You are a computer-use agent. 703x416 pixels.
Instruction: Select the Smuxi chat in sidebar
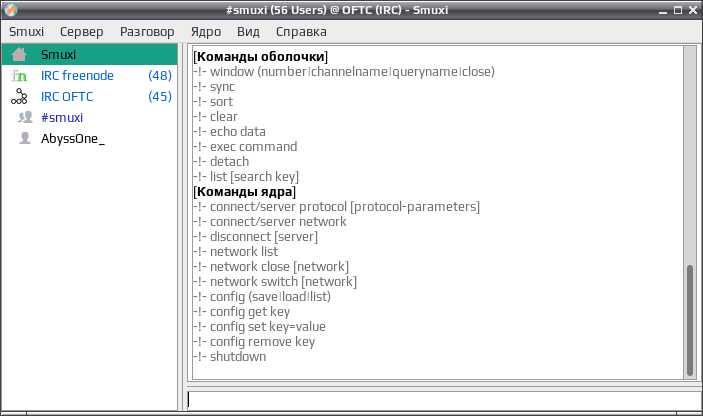(x=90, y=55)
